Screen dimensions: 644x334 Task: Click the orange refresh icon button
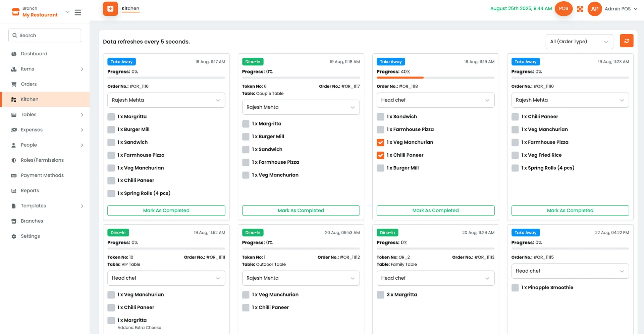point(626,41)
